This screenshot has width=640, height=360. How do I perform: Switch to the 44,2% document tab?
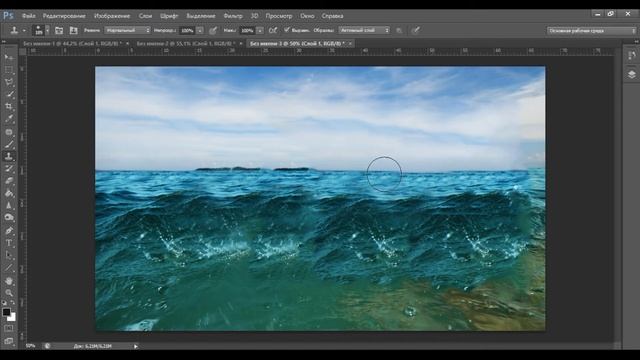point(72,43)
